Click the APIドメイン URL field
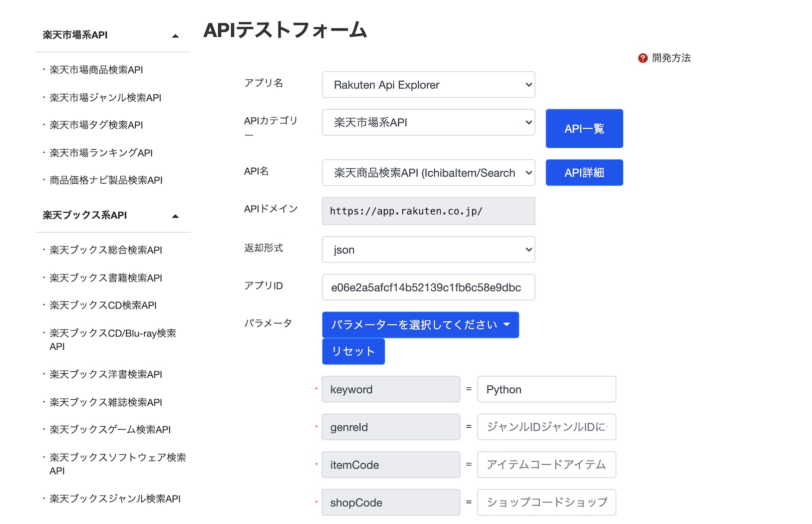The width and height of the screenshot is (812, 524). (x=428, y=211)
